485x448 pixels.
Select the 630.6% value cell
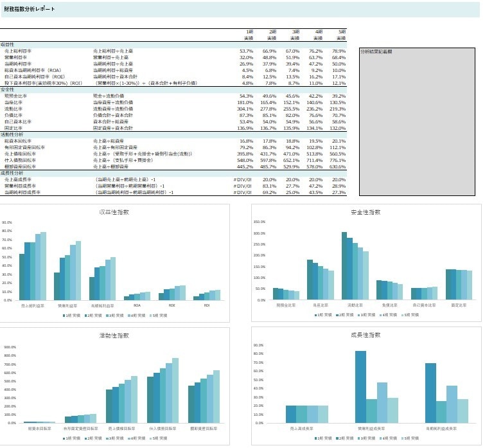coord(337,166)
